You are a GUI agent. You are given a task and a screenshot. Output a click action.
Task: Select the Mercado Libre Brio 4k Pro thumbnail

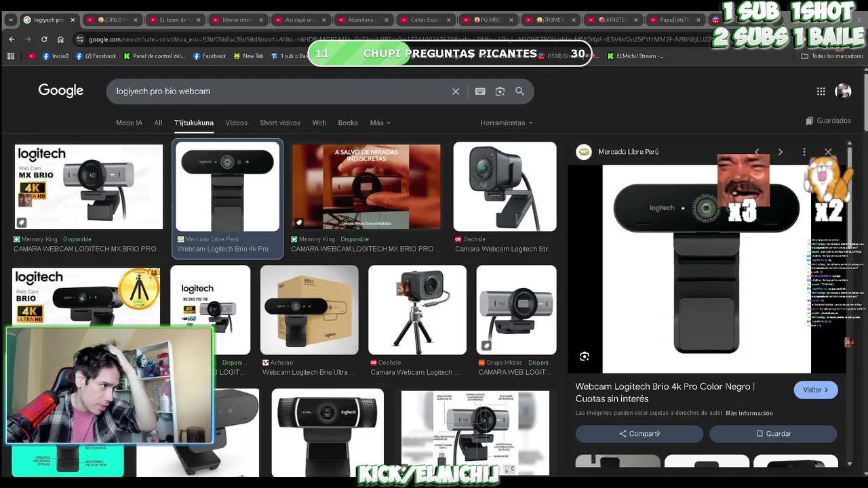228,186
